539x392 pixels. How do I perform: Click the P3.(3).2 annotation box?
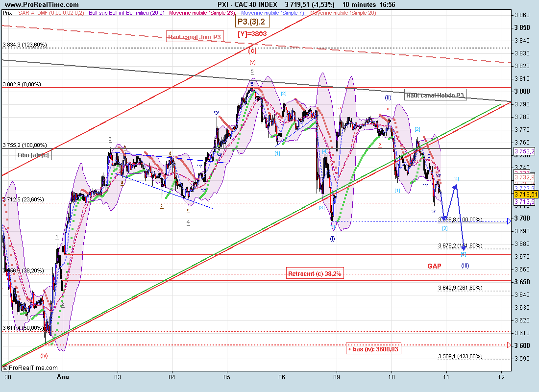(252, 22)
